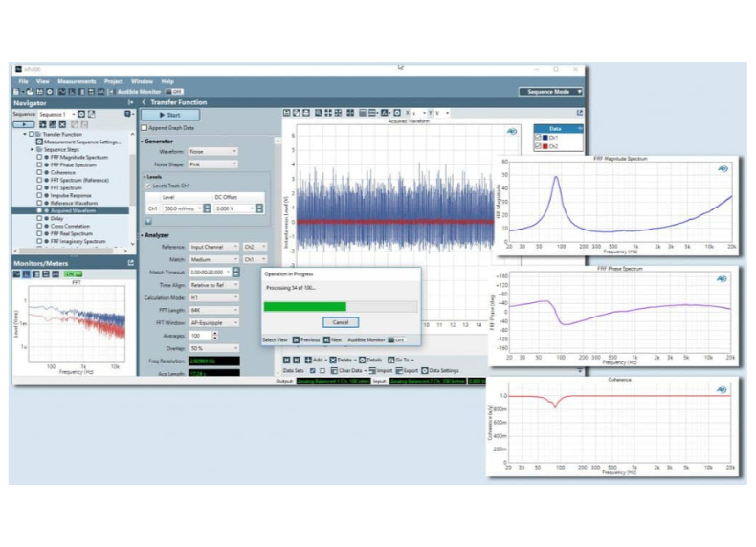Open the FFT Window AP-Equiripple dropdown
The height and width of the screenshot is (547, 756).
coord(214,323)
